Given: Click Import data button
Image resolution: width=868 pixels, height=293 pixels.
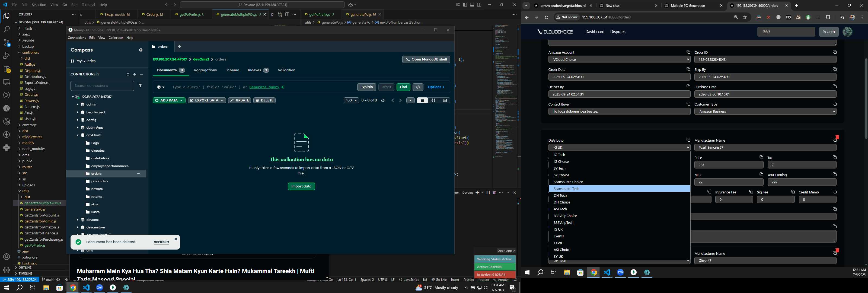Looking at the screenshot, I should coord(301,186).
